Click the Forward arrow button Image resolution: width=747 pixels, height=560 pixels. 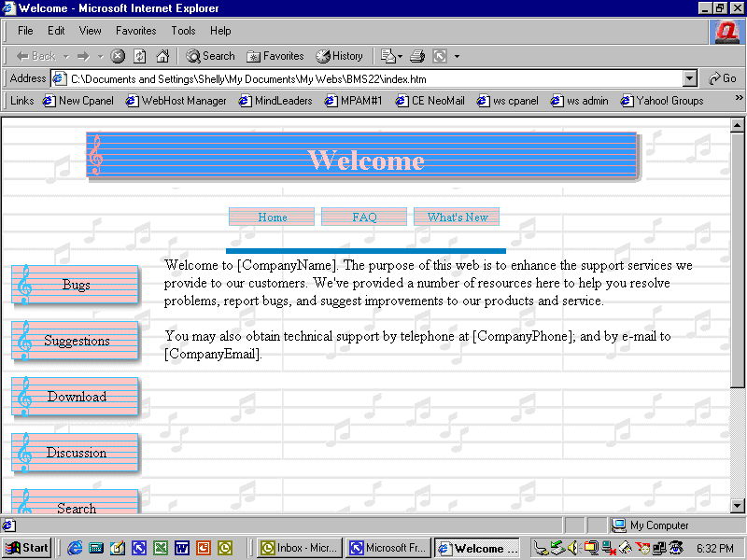click(x=83, y=57)
